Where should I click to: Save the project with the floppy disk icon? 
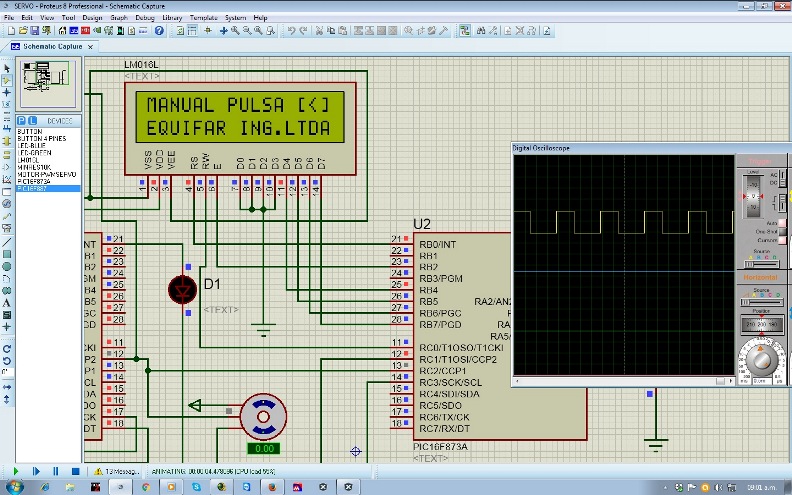34,31
